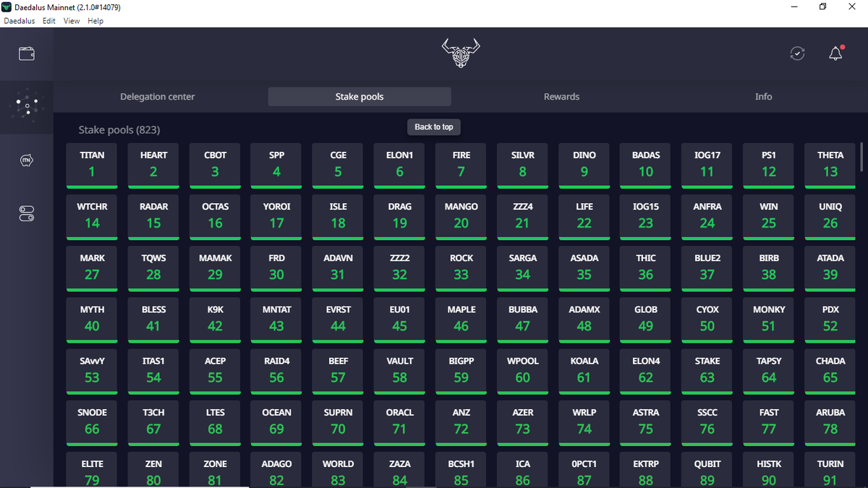Select the TITAN stake pool ranked 1

tap(92, 166)
